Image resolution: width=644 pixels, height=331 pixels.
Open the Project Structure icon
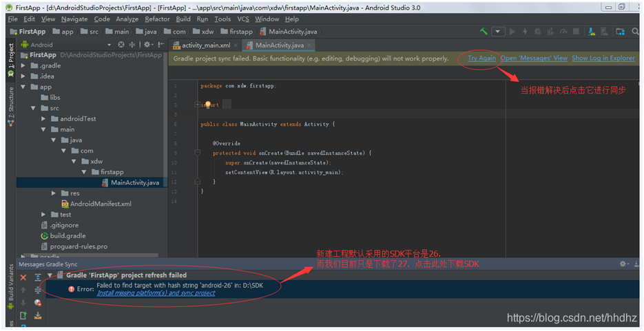click(x=620, y=32)
